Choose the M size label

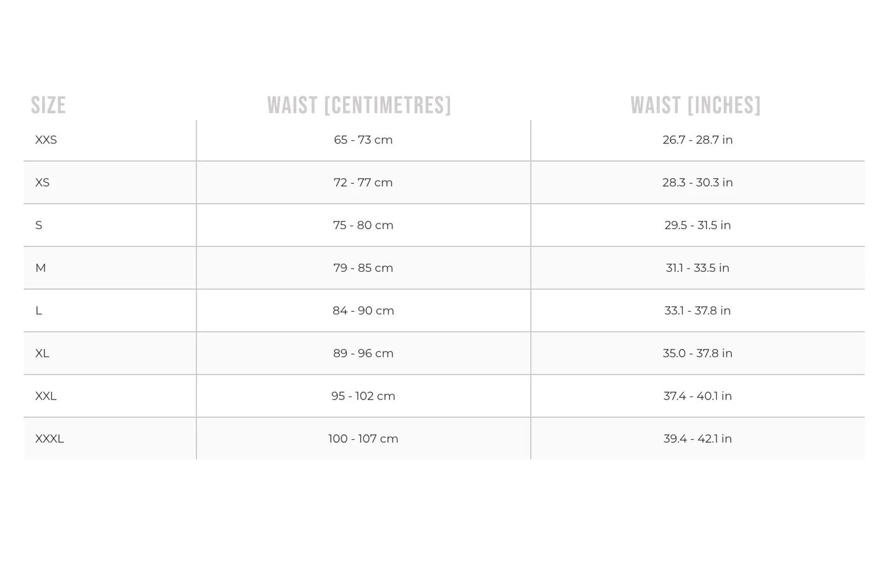[41, 268]
